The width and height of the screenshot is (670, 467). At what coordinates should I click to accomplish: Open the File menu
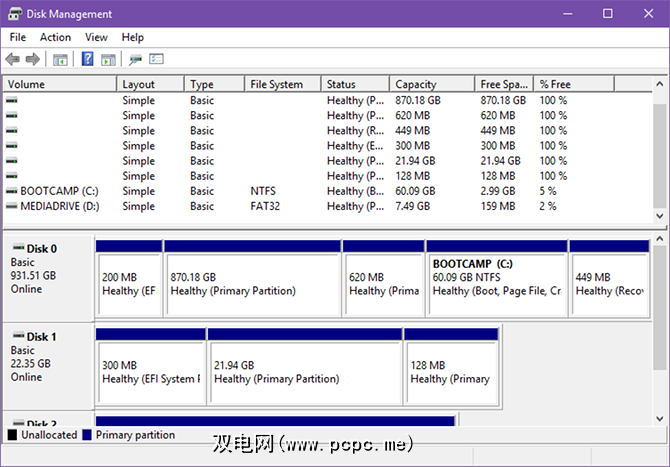pyautogui.click(x=17, y=37)
